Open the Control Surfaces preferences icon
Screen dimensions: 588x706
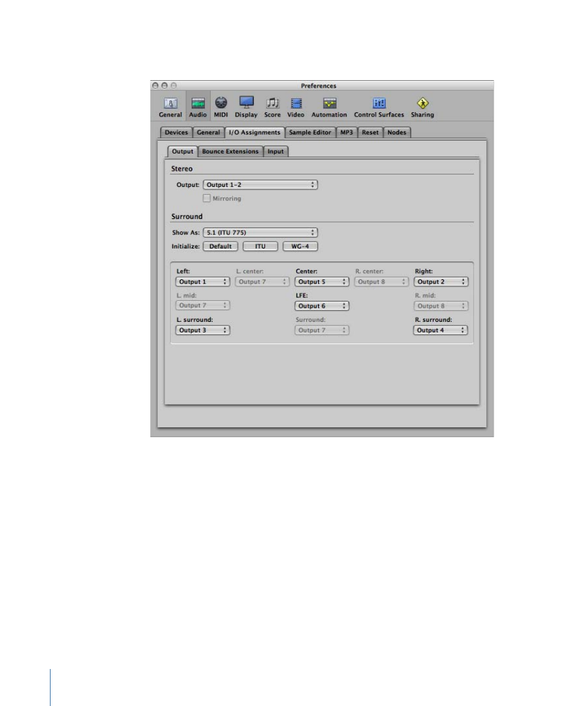pos(379,107)
